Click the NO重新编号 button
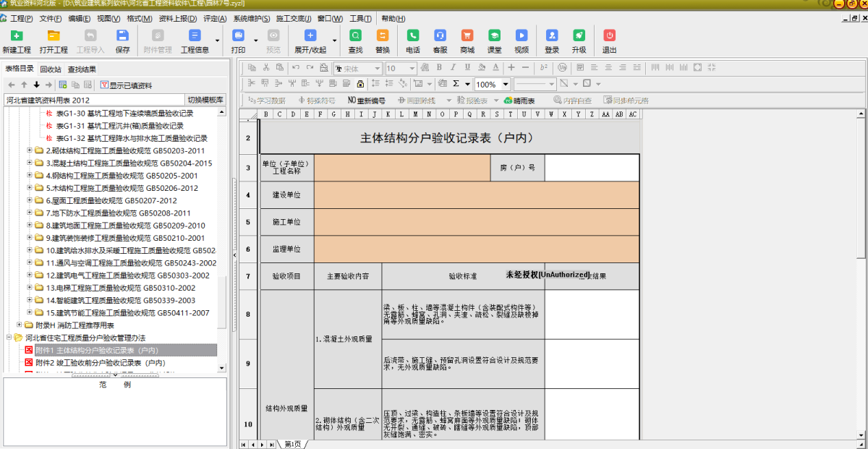 [x=367, y=101]
